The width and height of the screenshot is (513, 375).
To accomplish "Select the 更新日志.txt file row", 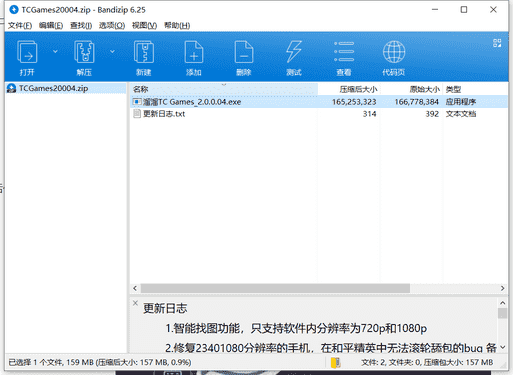I will pyautogui.click(x=319, y=114).
